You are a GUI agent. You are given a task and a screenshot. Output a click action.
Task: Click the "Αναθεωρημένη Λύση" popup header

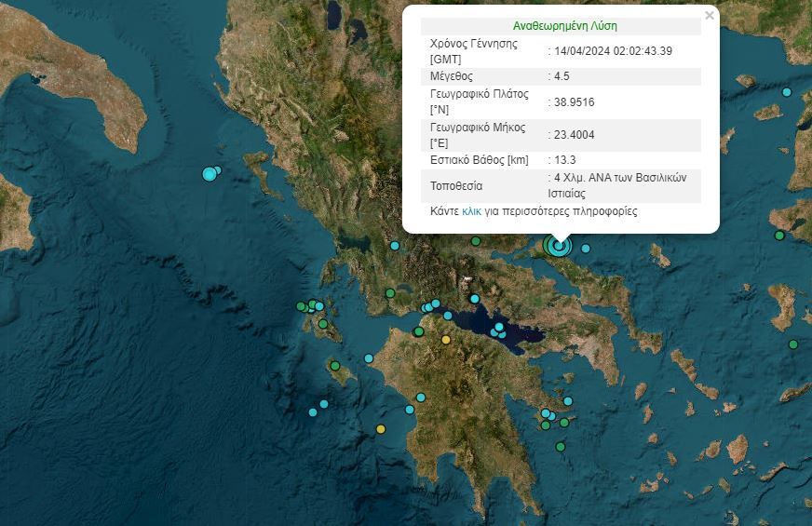coord(564,26)
